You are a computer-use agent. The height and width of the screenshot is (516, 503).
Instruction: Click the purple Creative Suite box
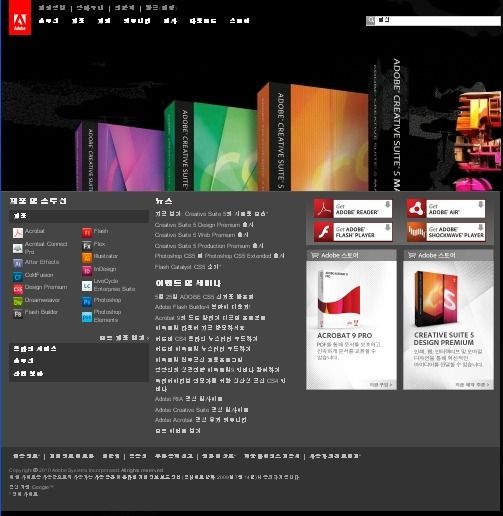click(120, 156)
